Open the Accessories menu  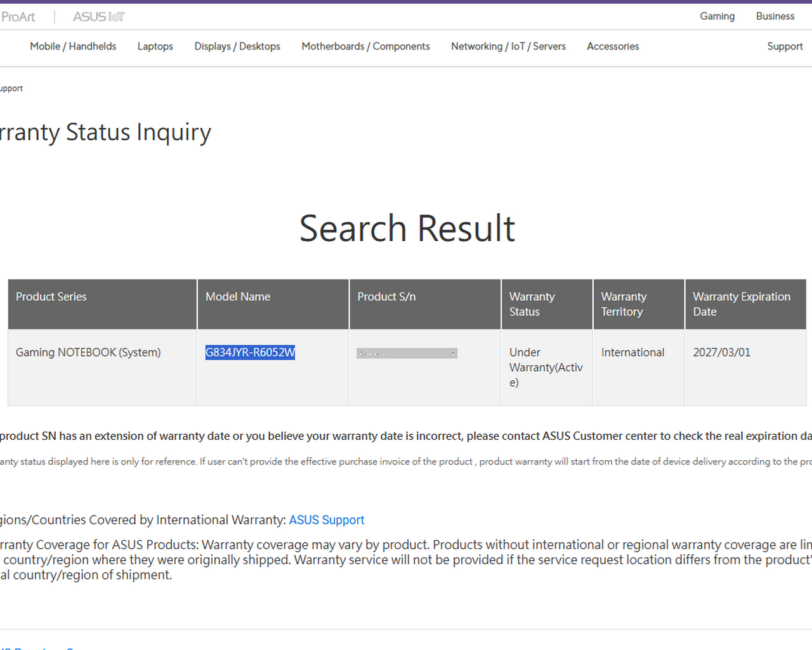pyautogui.click(x=613, y=46)
